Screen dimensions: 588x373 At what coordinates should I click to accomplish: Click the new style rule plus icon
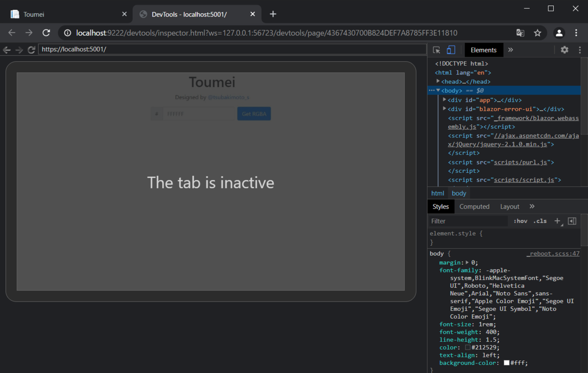[557, 221]
